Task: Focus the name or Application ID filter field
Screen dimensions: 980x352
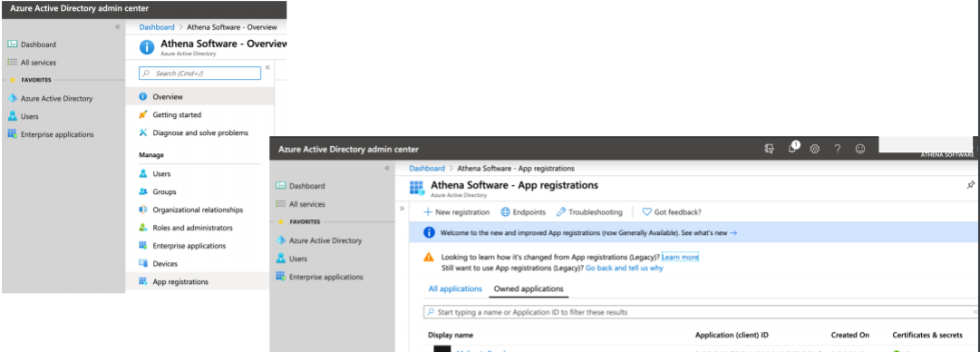Action: tap(702, 311)
